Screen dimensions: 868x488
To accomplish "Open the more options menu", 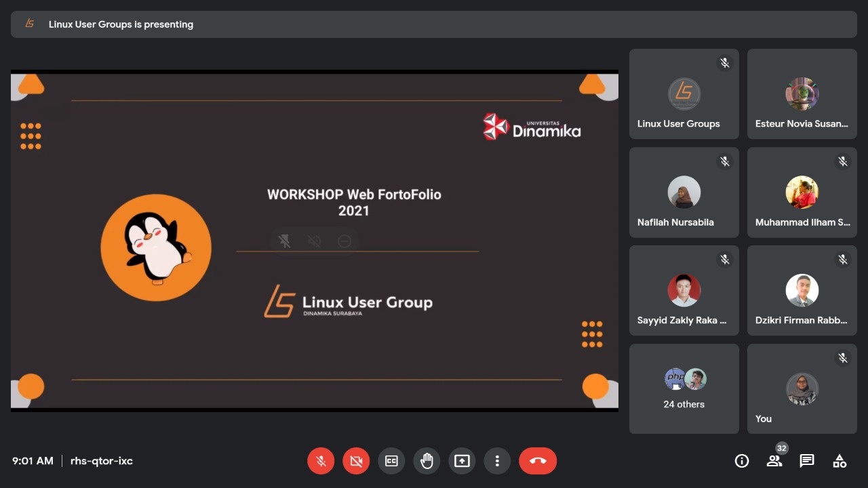I will click(x=497, y=461).
